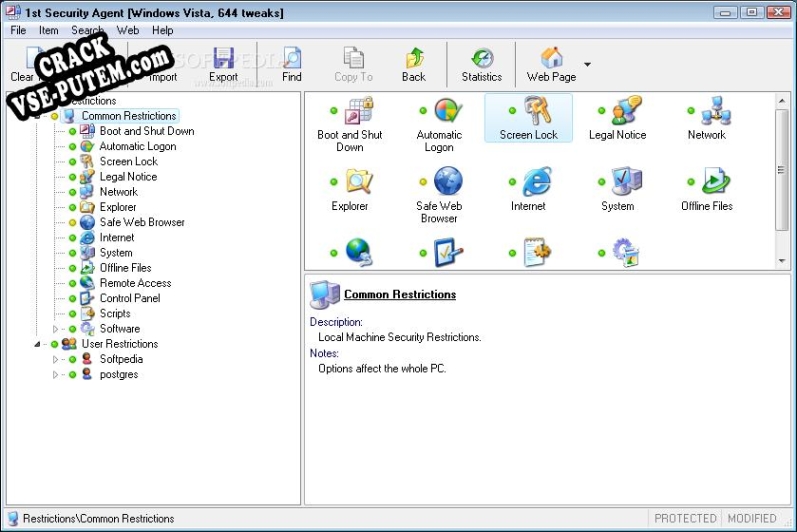Click the icon pane scrollbar down arrow
797x532 pixels.
(782, 261)
